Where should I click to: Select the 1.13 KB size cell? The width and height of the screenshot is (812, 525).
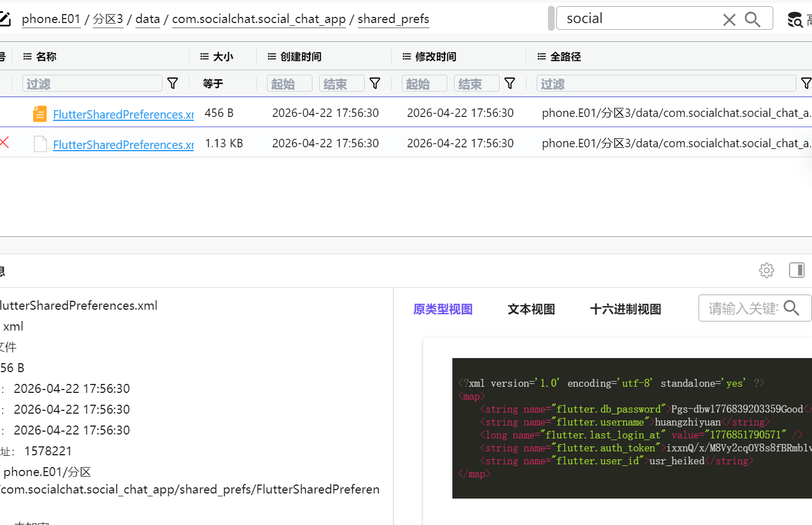click(224, 143)
